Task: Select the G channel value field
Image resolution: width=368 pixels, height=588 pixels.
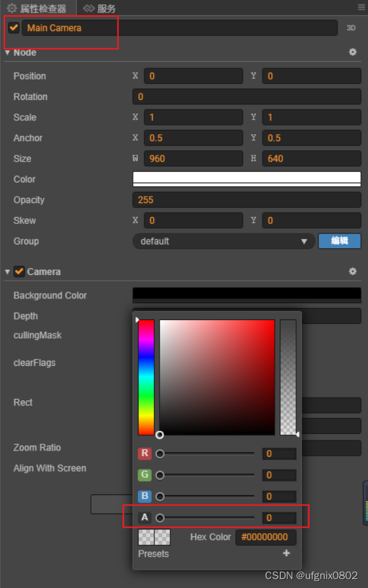Action: tap(279, 475)
